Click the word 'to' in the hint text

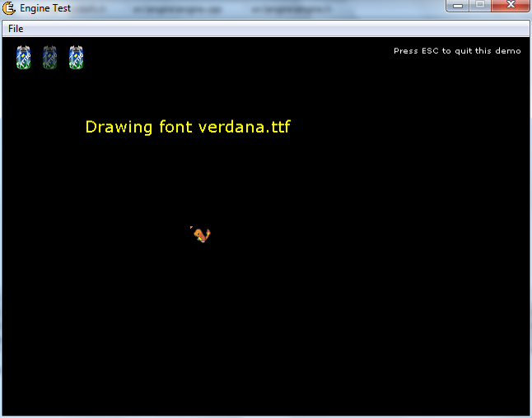[447, 51]
